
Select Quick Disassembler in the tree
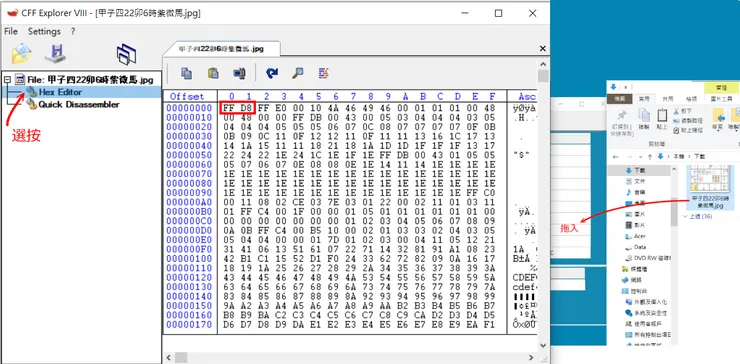coord(79,104)
